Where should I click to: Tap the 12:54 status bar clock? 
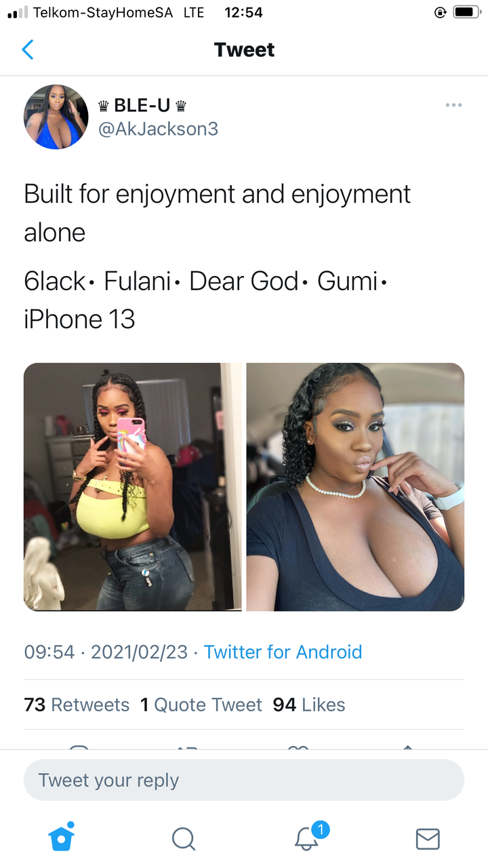tap(243, 12)
